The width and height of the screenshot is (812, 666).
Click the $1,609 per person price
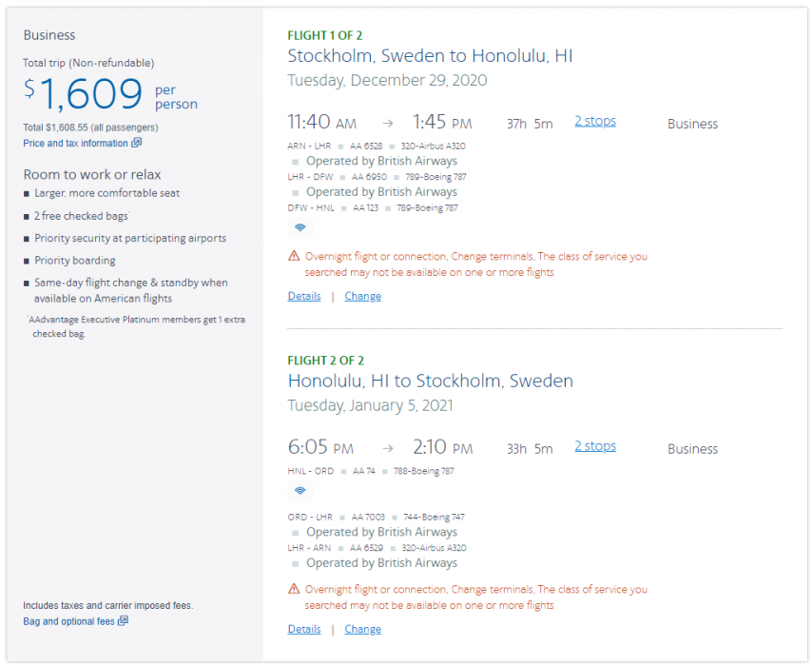click(x=86, y=94)
